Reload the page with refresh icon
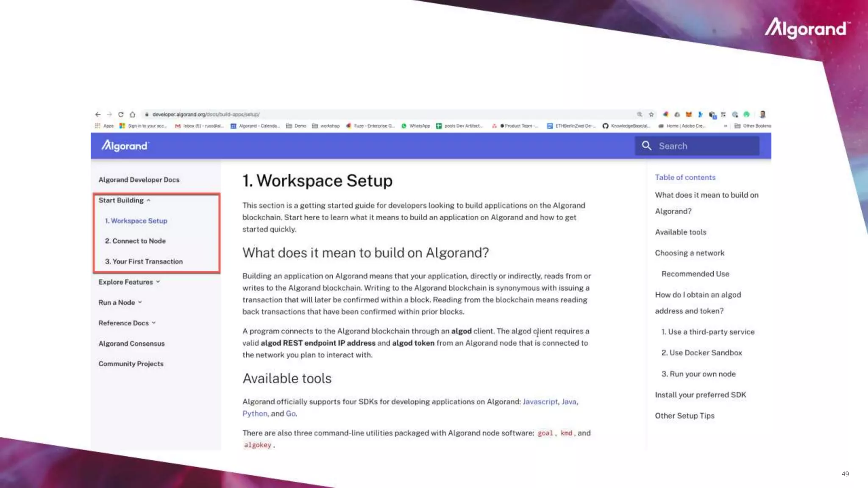Viewport: 868px width, 488px height. [x=121, y=114]
